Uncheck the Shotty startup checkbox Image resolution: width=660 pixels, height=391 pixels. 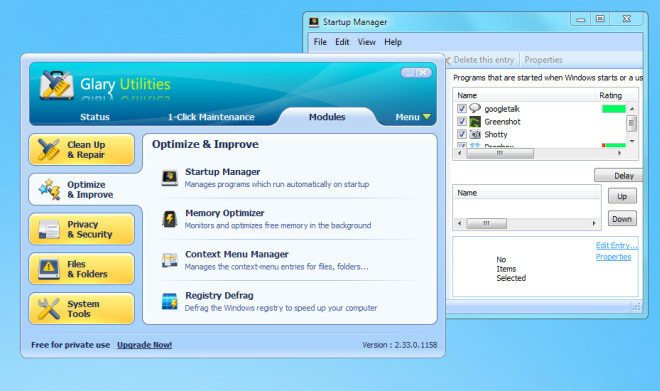pyautogui.click(x=461, y=134)
